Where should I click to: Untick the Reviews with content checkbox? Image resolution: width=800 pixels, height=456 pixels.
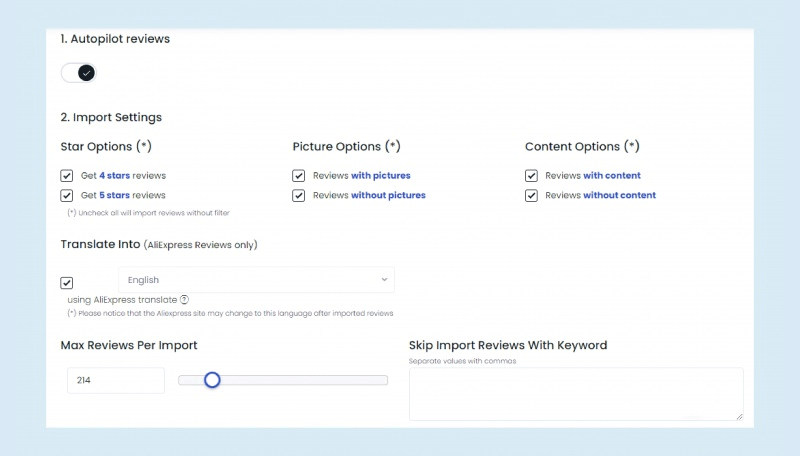click(531, 176)
